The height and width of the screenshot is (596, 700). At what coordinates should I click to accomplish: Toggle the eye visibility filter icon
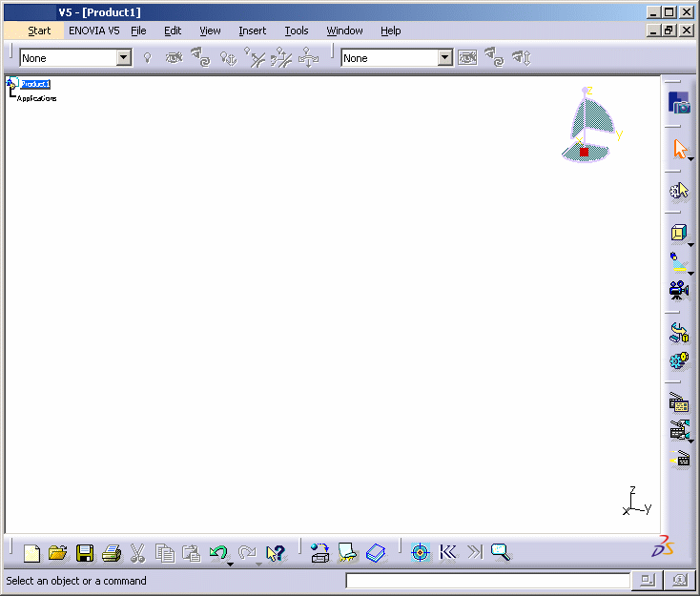click(x=174, y=58)
